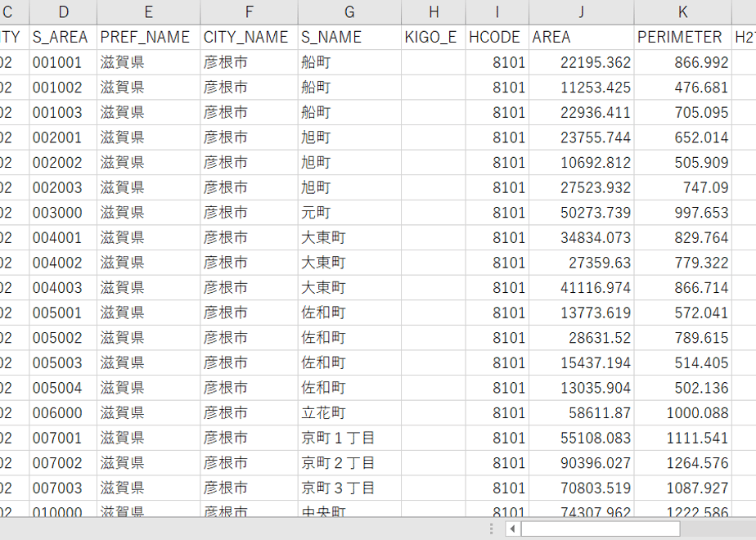Select PERIMETER value 572.041
The width and height of the screenshot is (756, 540).
tap(683, 313)
